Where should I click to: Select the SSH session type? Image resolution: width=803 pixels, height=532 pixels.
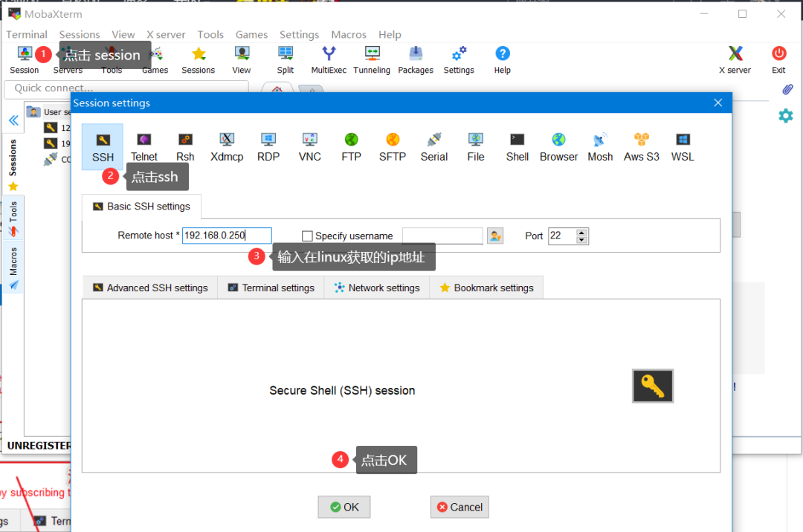click(x=103, y=147)
